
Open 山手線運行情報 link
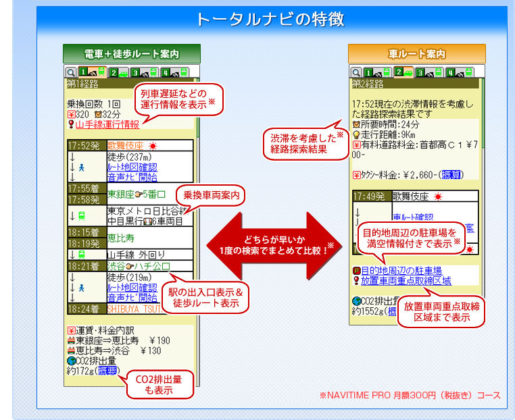click(x=107, y=125)
